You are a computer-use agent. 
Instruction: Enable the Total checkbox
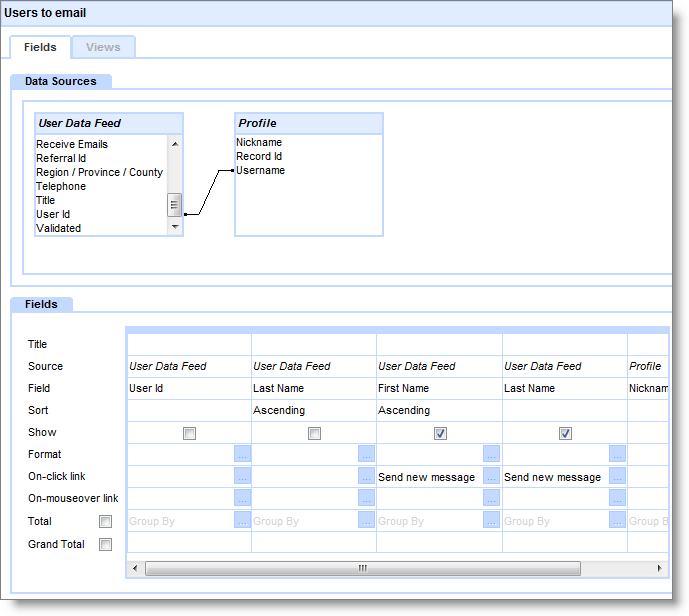[x=105, y=521]
